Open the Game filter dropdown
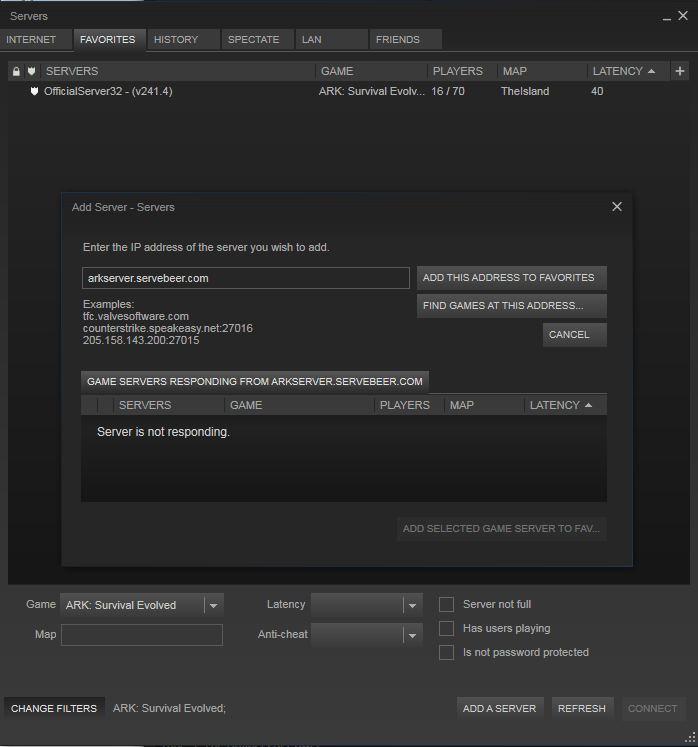Screen dimensions: 698x747 pos(212,605)
